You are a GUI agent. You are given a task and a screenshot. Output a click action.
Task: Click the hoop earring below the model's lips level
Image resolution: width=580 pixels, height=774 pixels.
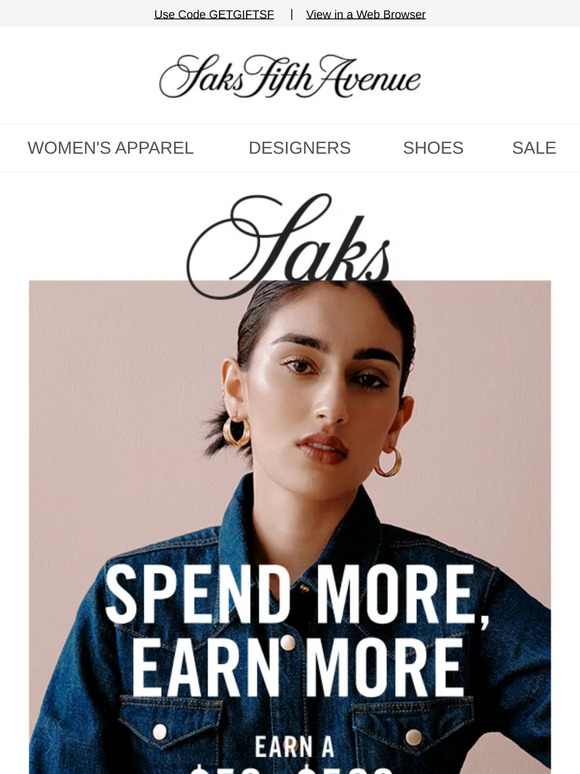tap(388, 463)
